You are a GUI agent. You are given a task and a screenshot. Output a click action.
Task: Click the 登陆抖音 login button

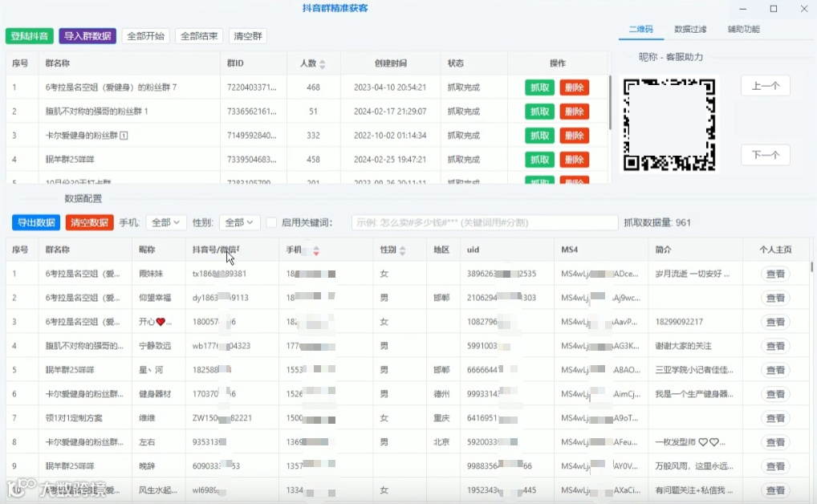coord(30,36)
